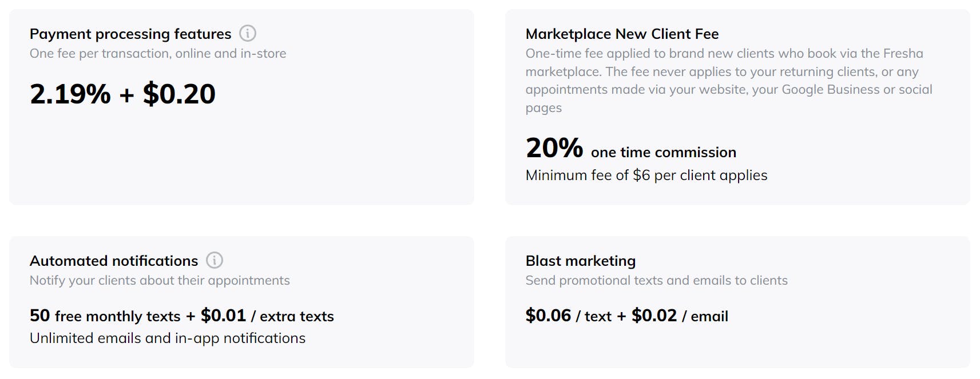Screen dimensions: 980x379
Task: Select the Automated notifications heading
Action: pyautogui.click(x=114, y=261)
